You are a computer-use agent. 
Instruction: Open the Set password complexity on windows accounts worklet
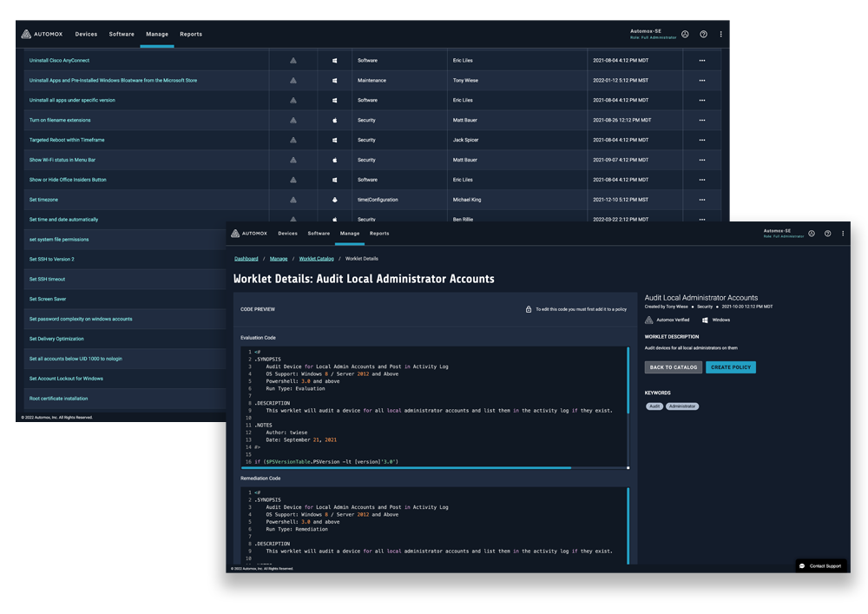pos(81,319)
